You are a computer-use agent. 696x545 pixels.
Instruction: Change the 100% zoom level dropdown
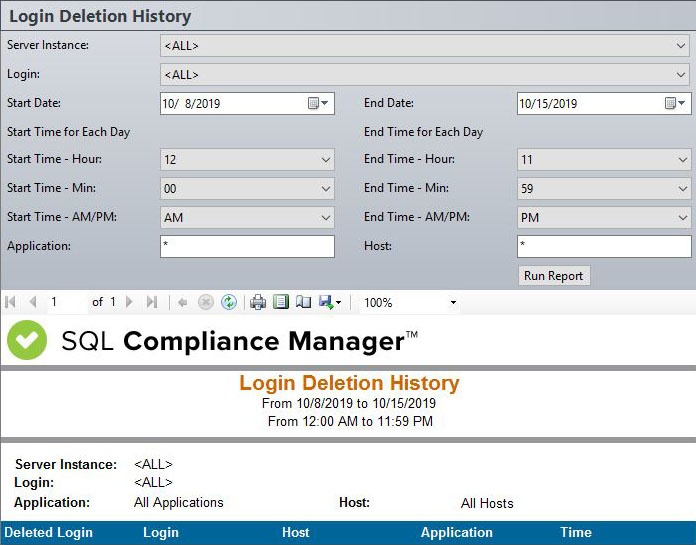(x=452, y=302)
